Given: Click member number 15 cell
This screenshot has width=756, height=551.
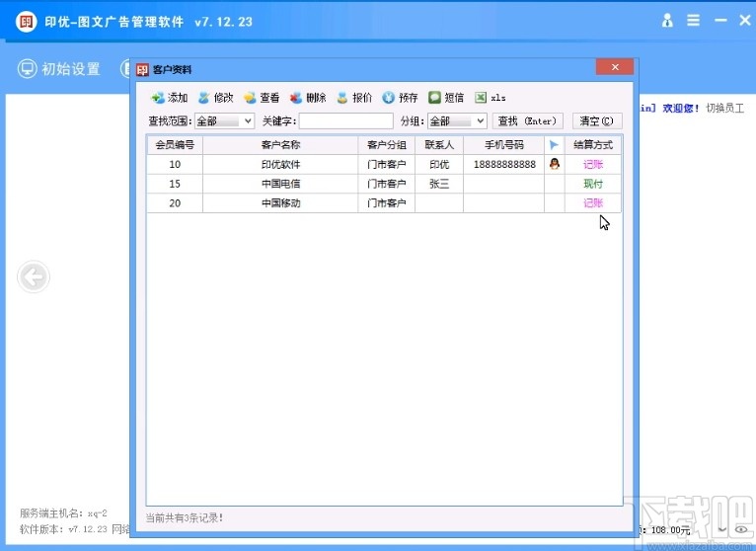Looking at the screenshot, I should pyautogui.click(x=175, y=184).
